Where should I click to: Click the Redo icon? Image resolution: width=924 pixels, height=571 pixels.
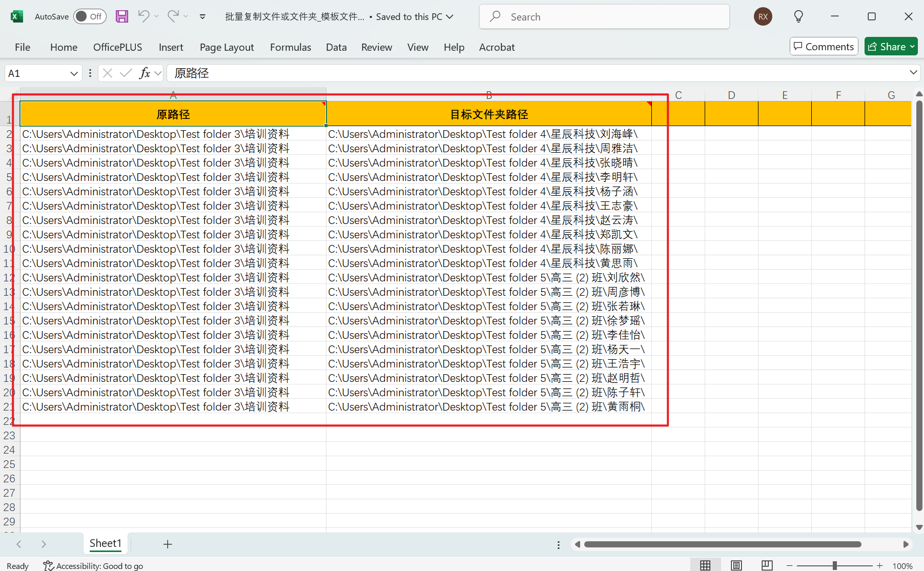(x=173, y=16)
